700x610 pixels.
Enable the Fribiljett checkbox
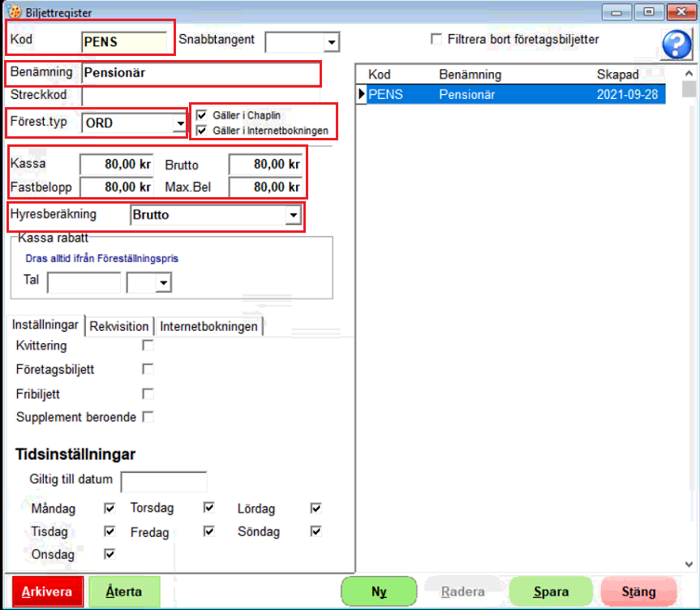148,393
